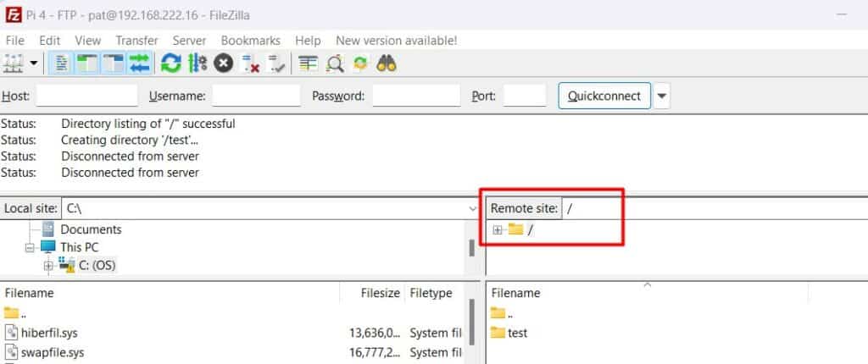Image resolution: width=868 pixels, height=364 pixels.
Task: Click local file list vertical scrollbar
Action: pos(471,323)
